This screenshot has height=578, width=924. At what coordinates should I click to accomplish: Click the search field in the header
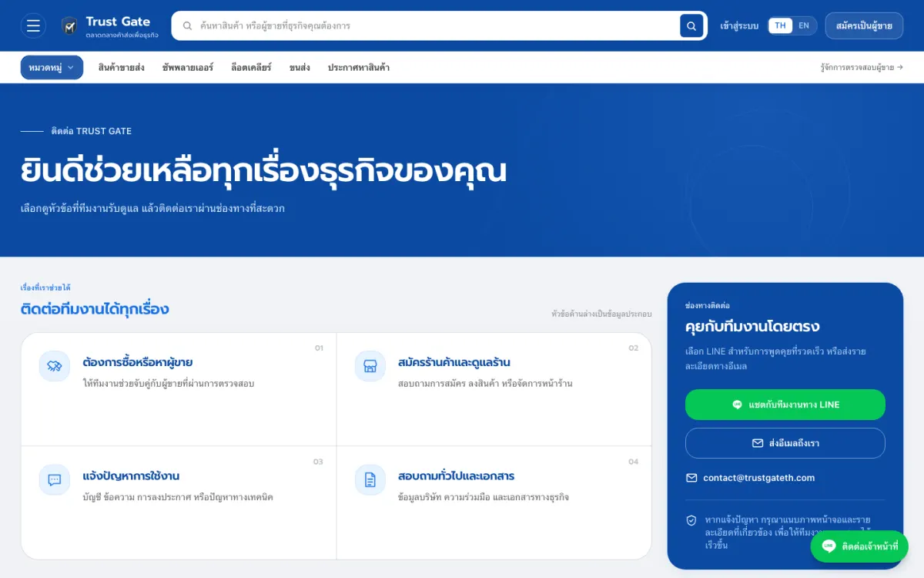pyautogui.click(x=437, y=25)
